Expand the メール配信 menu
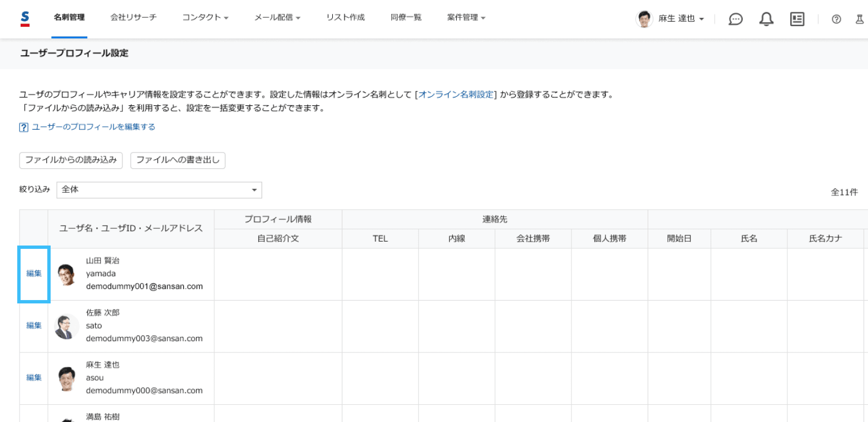Viewport: 868px width, 422px height. coord(277,18)
